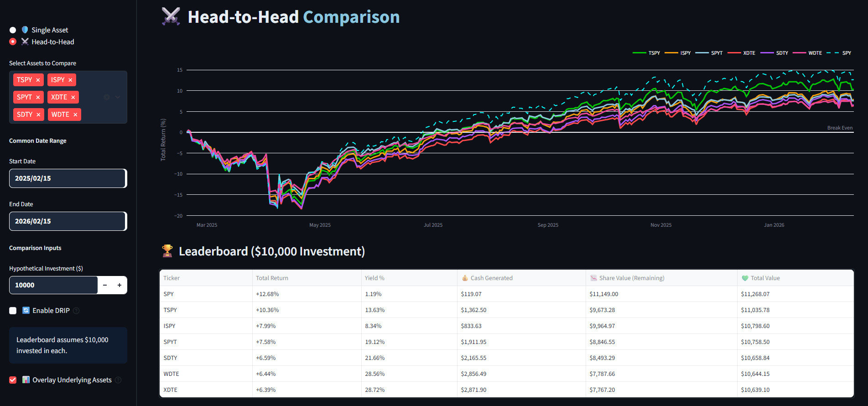Screen dimensions: 868x406
Task: Click the Leaderboard ($10,000 Investment) heading
Action: pos(271,251)
